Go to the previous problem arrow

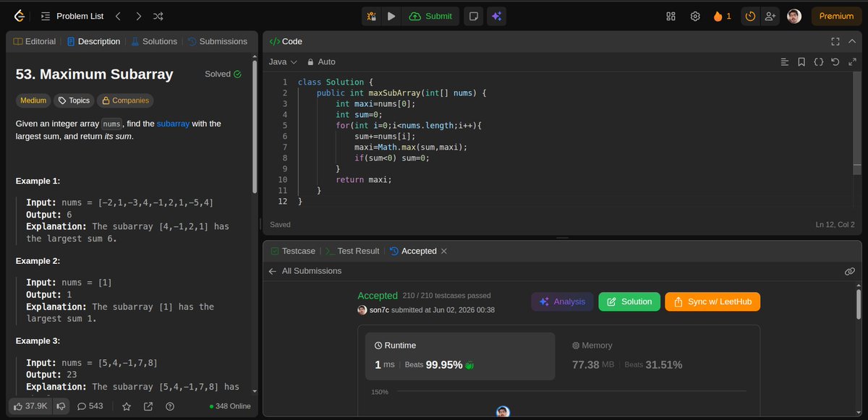(118, 16)
